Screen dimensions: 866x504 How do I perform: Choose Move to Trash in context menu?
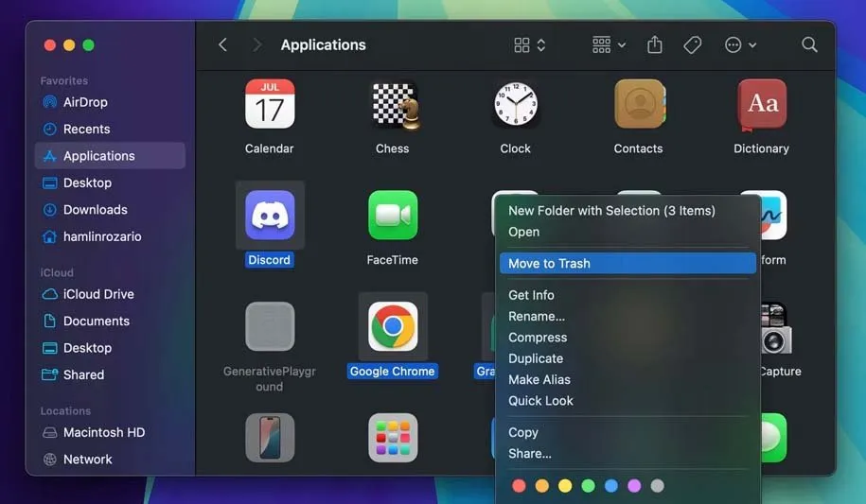click(549, 264)
